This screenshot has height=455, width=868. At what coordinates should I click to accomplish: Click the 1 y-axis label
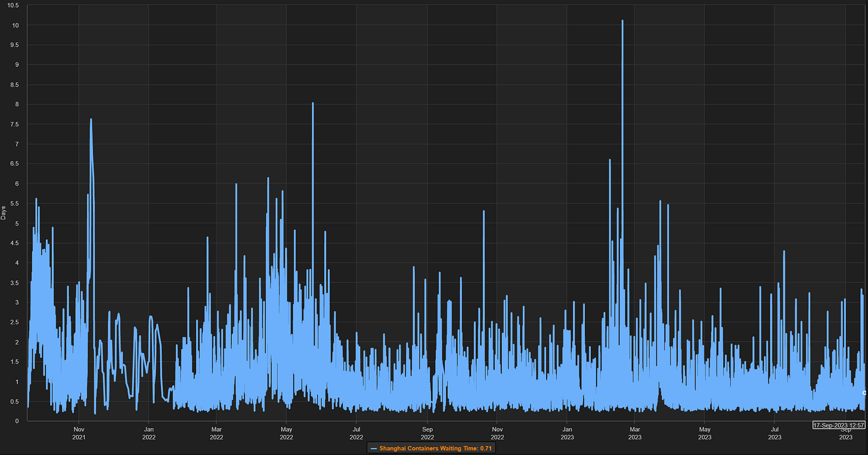[x=17, y=382]
